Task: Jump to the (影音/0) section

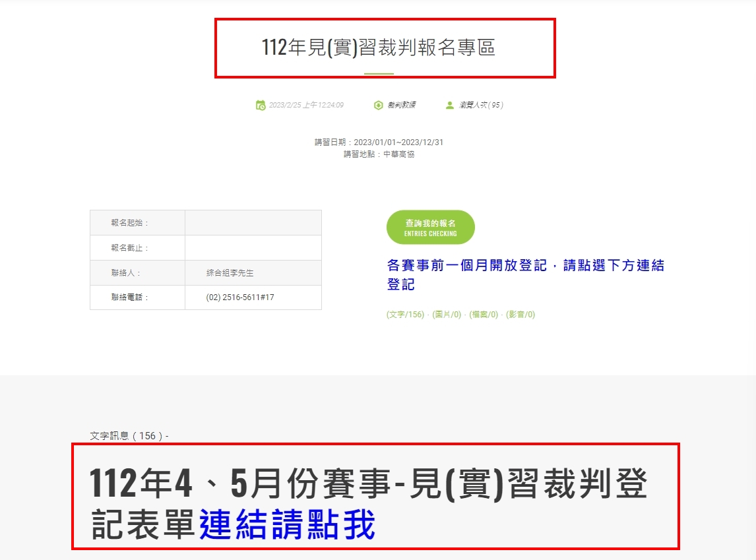Action: pyautogui.click(x=520, y=315)
